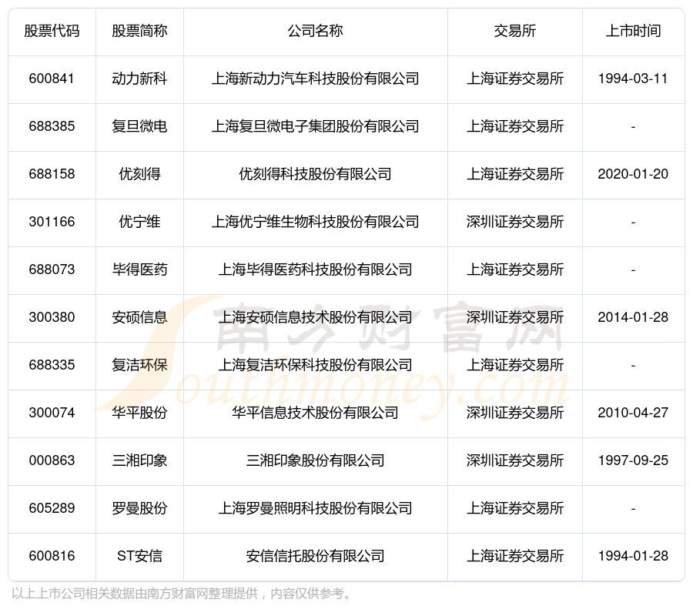Click the exchange cell in the ST安信 row
This screenshot has width=693, height=616.
[x=515, y=556]
